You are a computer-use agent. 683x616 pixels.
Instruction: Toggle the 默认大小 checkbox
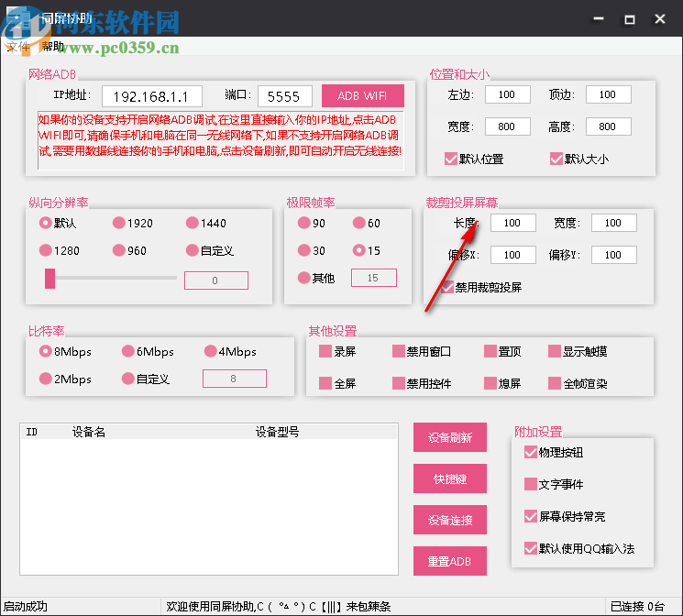click(556, 159)
